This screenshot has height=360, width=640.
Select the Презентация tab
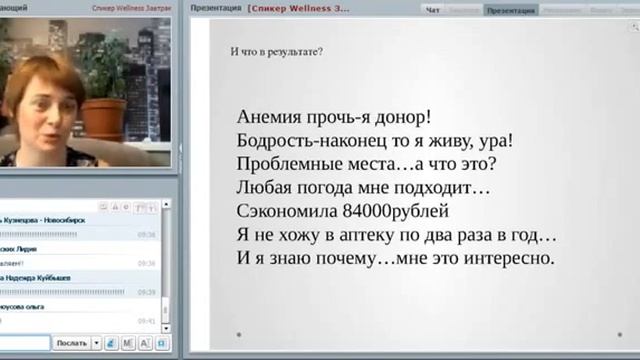tap(511, 11)
